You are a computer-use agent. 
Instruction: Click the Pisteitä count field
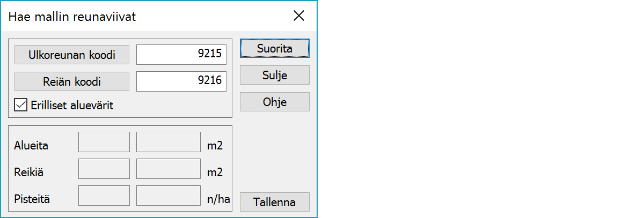pyautogui.click(x=104, y=196)
